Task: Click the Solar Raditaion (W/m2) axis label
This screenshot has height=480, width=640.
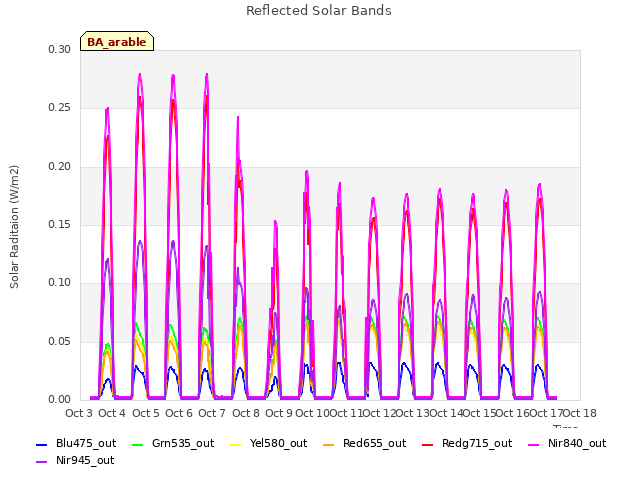Action: (x=14, y=227)
